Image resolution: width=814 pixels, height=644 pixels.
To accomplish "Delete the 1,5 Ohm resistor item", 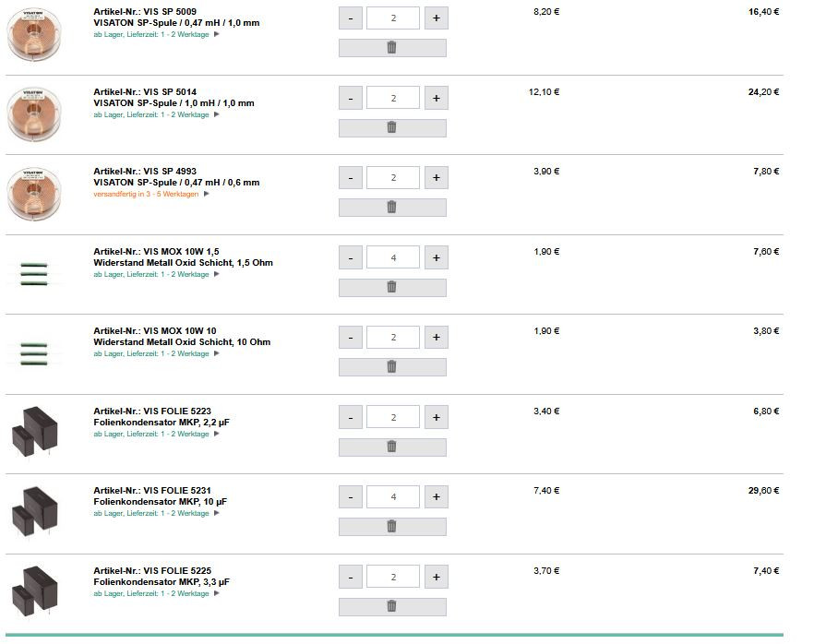I will coord(392,288).
